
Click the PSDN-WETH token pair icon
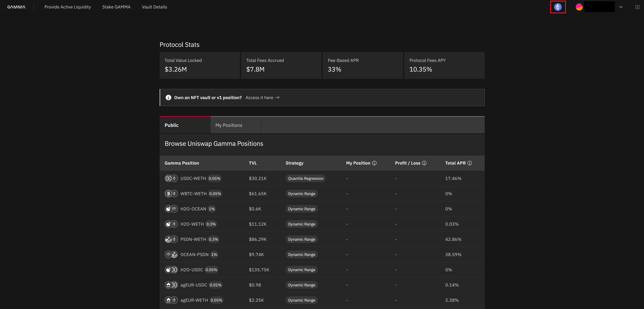pos(171,239)
